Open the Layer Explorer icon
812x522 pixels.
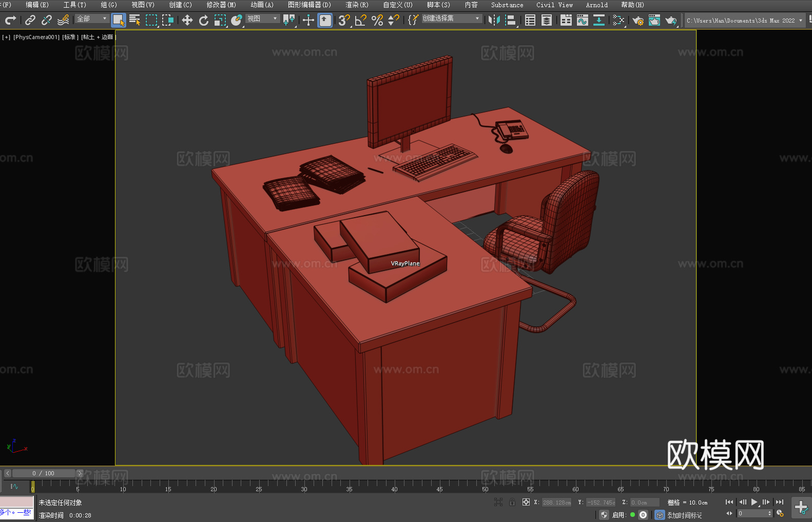(x=547, y=20)
